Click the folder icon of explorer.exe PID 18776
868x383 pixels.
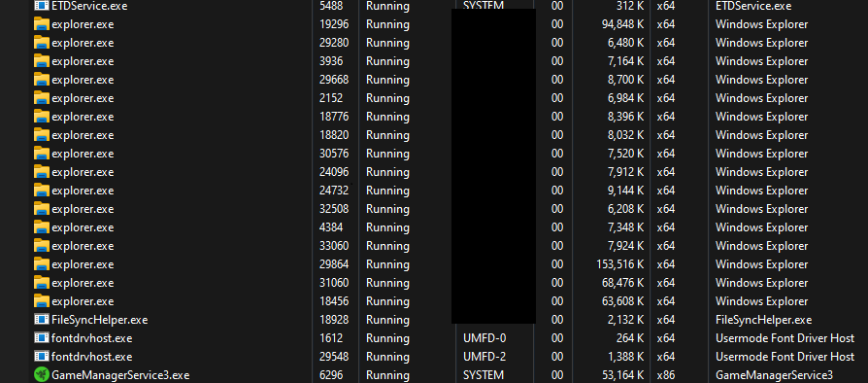pyautogui.click(x=42, y=117)
